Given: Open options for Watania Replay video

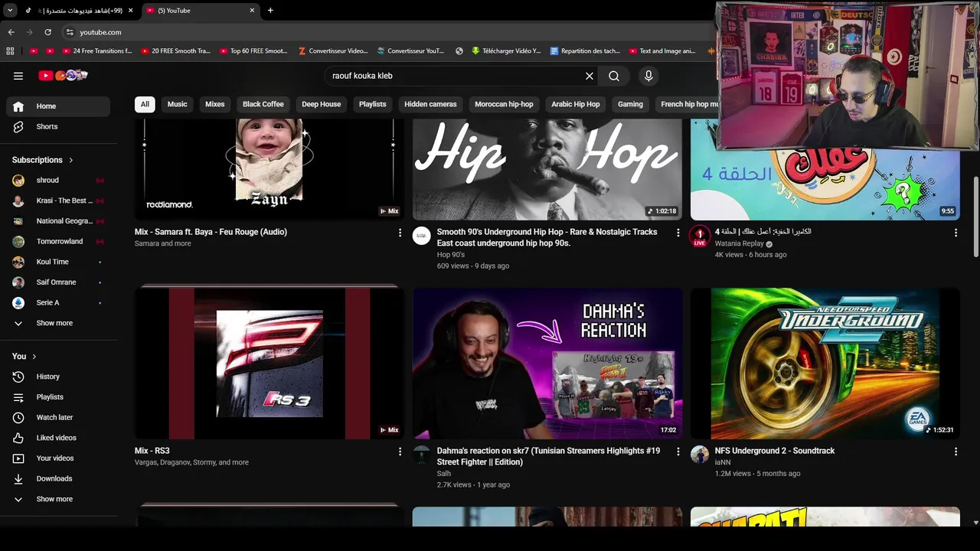Looking at the screenshot, I should point(955,233).
